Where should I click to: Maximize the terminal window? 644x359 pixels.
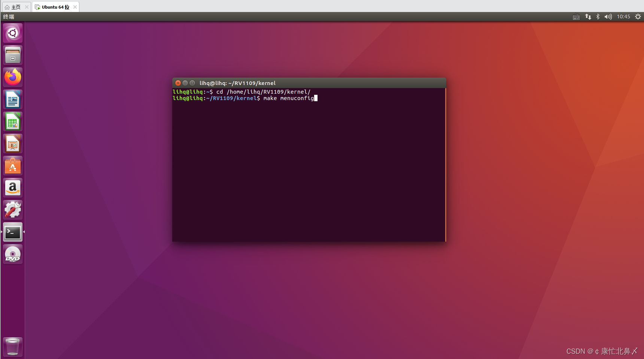[192, 83]
